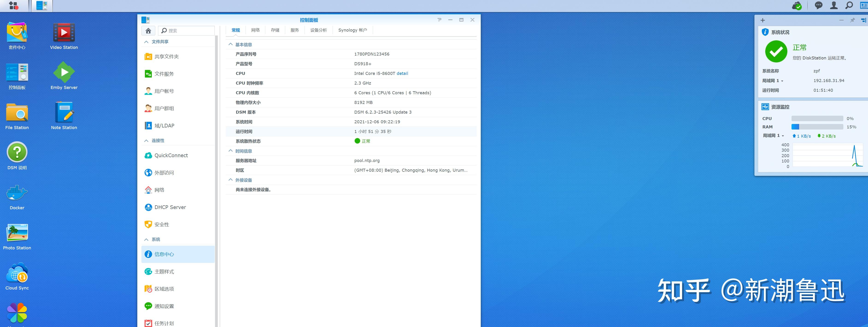868x327 pixels.
Task: Collapse the 文件共享 sidebar group
Action: pos(146,42)
